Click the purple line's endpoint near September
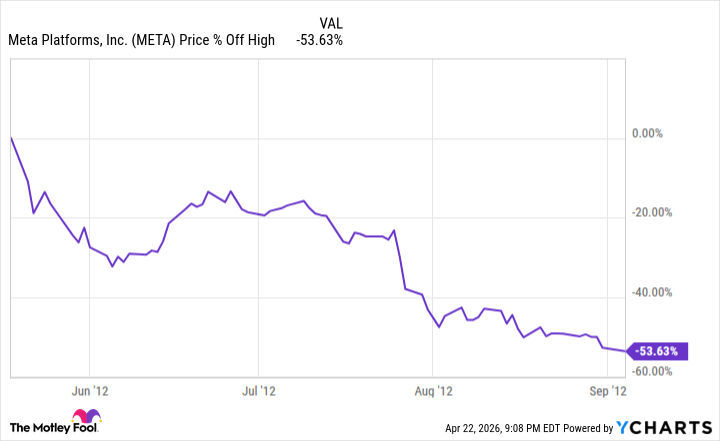The image size is (720, 441). point(627,351)
